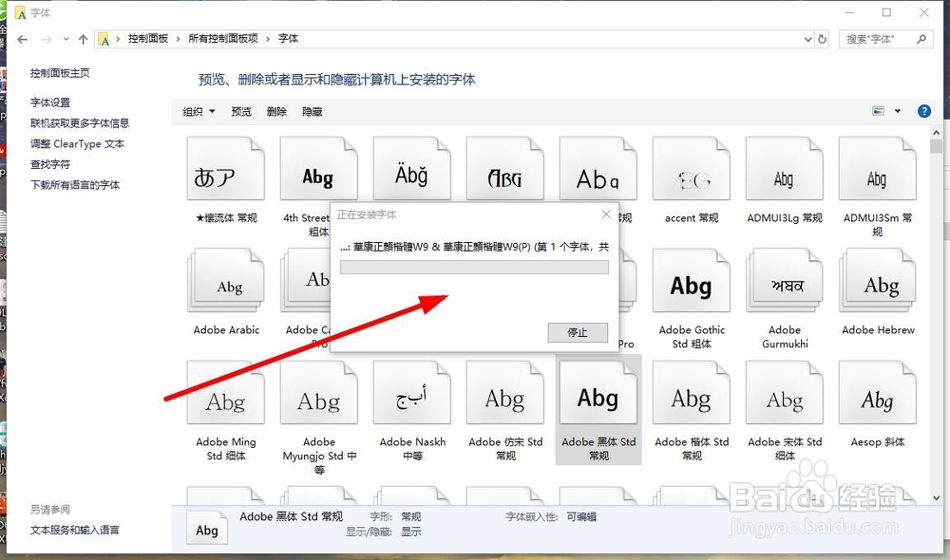Select the Adobe 宋体 Std 细体 font

[x=785, y=392]
